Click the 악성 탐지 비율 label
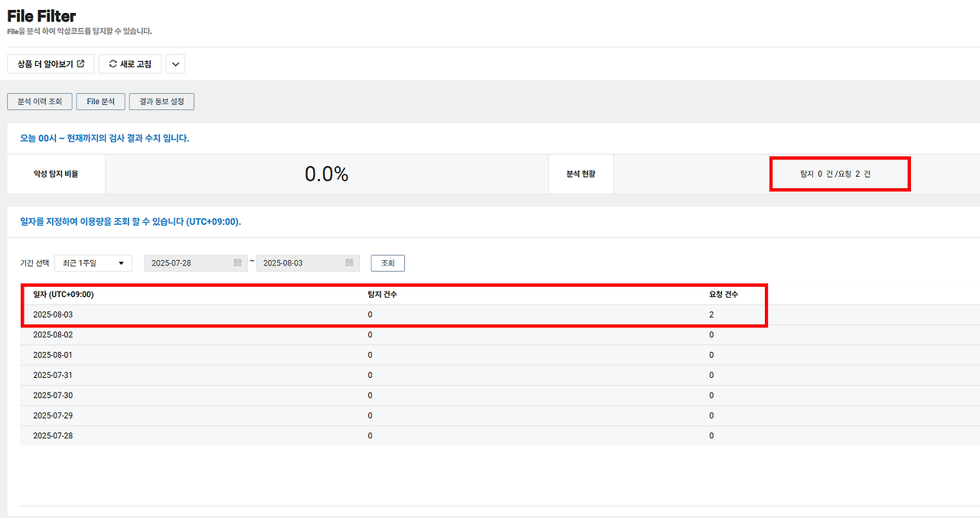Image resolution: width=980 pixels, height=518 pixels. (x=56, y=174)
